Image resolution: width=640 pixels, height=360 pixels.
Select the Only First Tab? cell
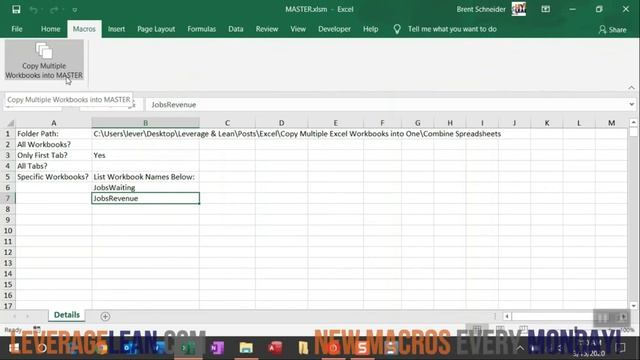pos(53,155)
